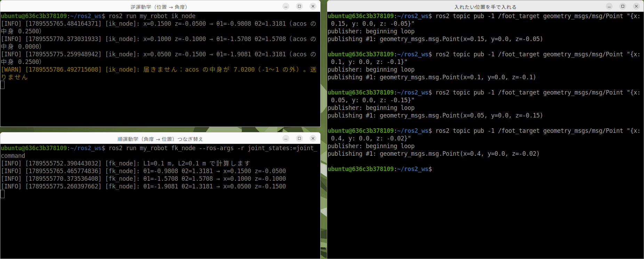
Task: Maximize the 逆運動学 terminal window
Action: click(x=299, y=6)
